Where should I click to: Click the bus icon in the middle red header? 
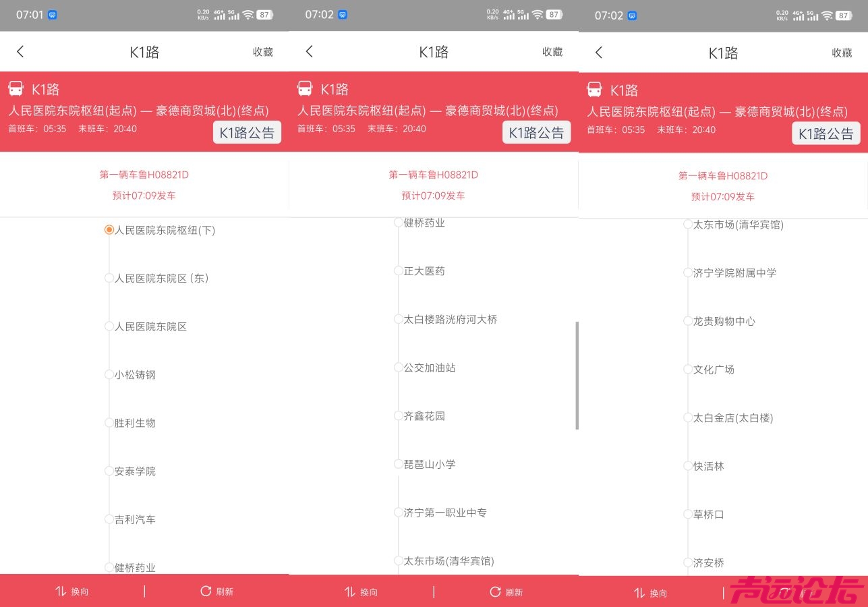[306, 89]
